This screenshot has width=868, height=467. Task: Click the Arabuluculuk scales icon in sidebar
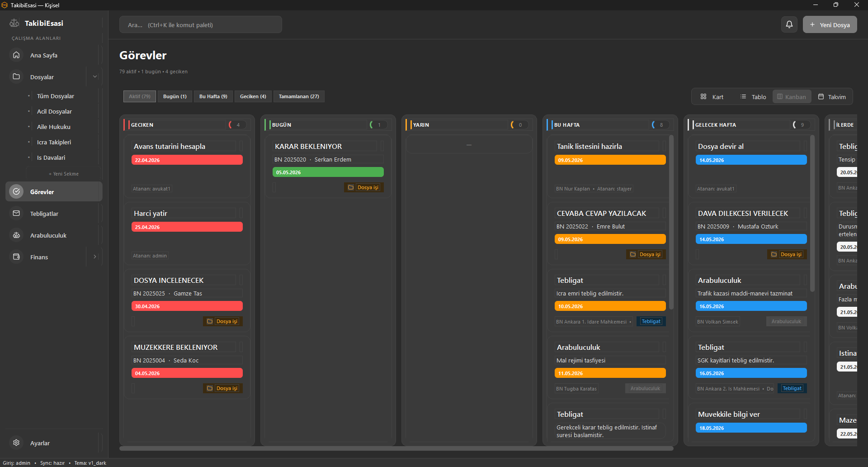click(x=16, y=235)
